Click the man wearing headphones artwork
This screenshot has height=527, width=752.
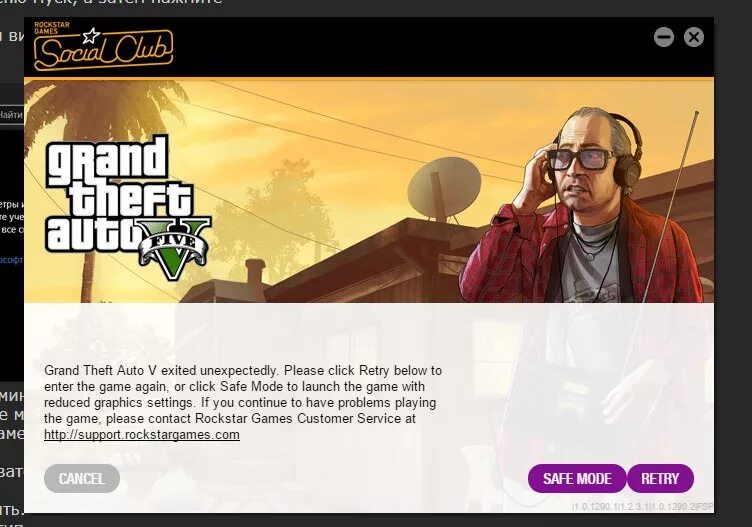[x=583, y=206]
